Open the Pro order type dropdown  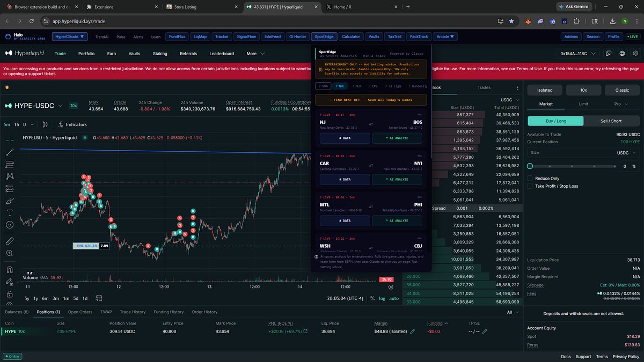click(620, 104)
